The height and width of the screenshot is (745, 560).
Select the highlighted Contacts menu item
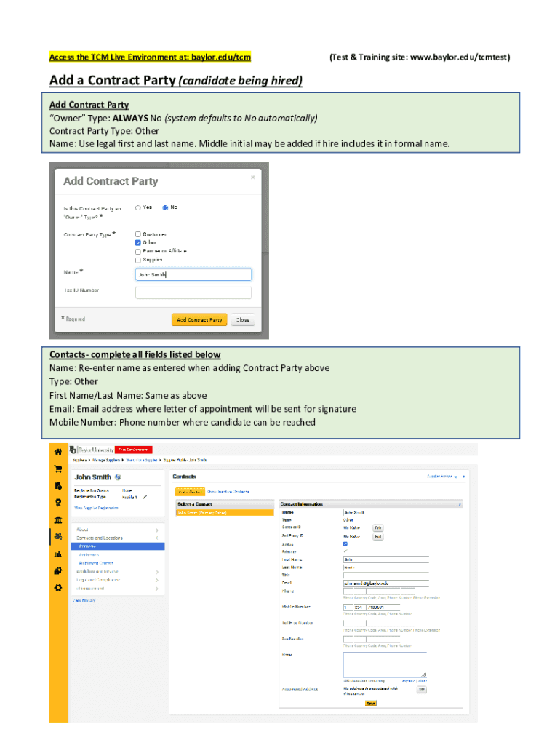[x=118, y=546]
